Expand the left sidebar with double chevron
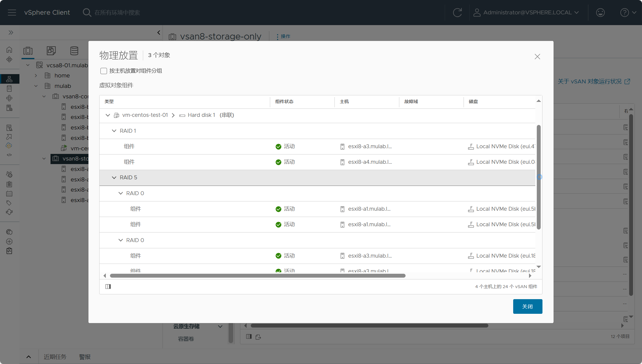Image resolution: width=642 pixels, height=364 pixels. coord(11,32)
